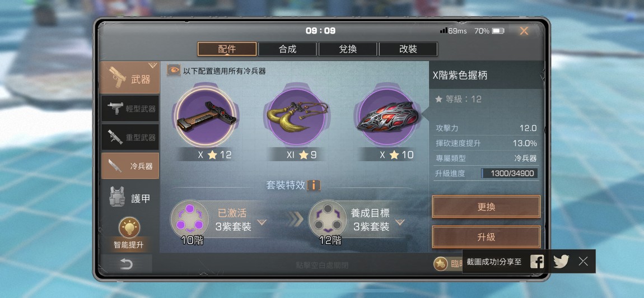
Task: Select the X-tier grip attachment icon
Action: (206, 117)
